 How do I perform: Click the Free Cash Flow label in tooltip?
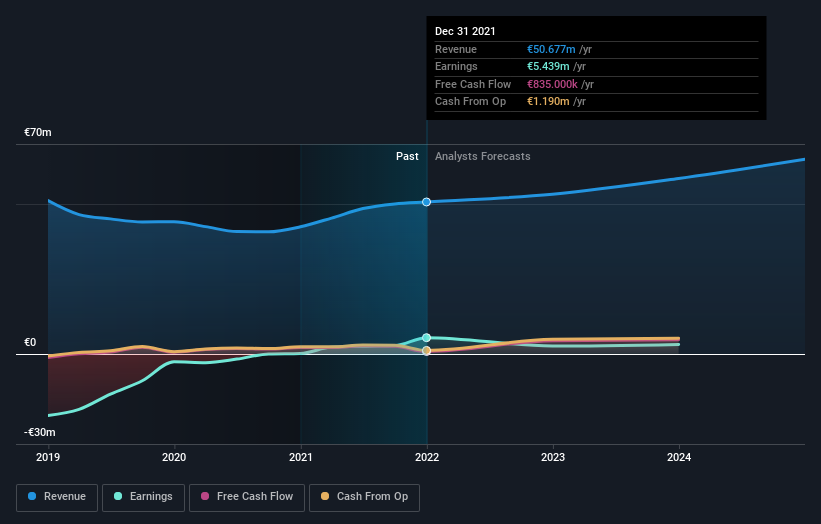pos(473,84)
